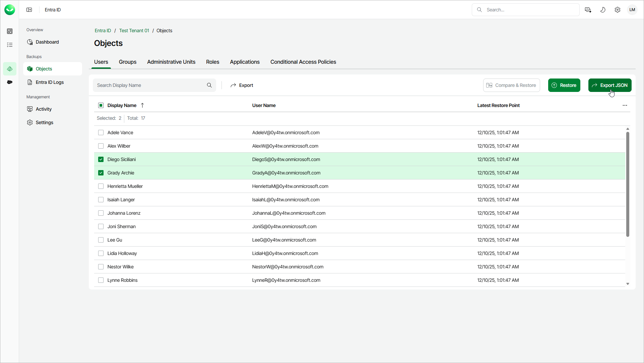Image resolution: width=644 pixels, height=363 pixels.
Task: Click the search magnifier inside Search Display Name
Action: pyautogui.click(x=209, y=85)
